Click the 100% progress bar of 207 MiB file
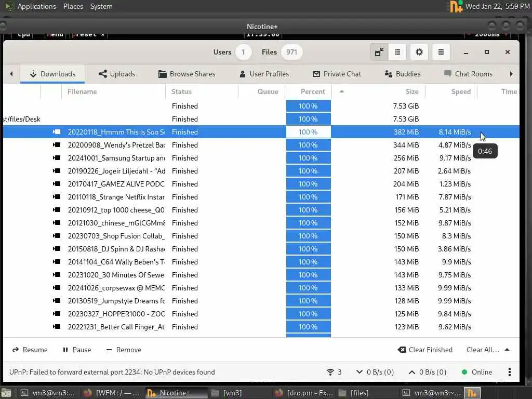This screenshot has height=399, width=532. click(x=309, y=171)
